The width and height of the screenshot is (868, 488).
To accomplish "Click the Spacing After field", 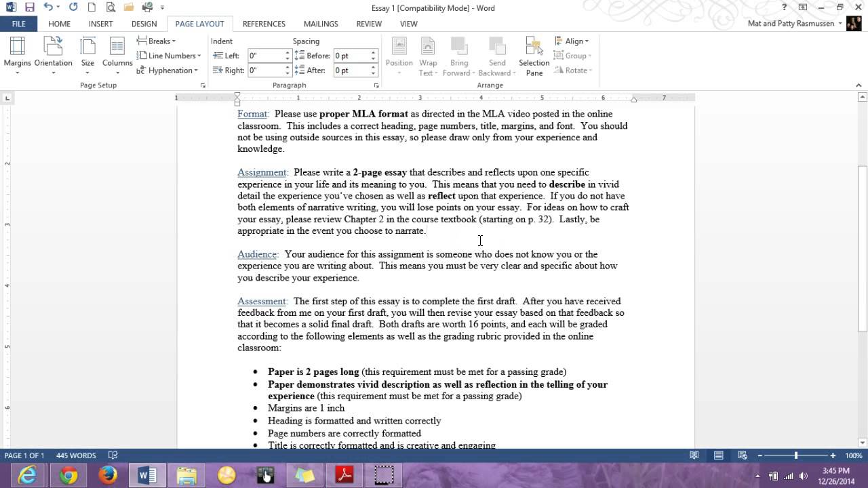I will pos(351,70).
